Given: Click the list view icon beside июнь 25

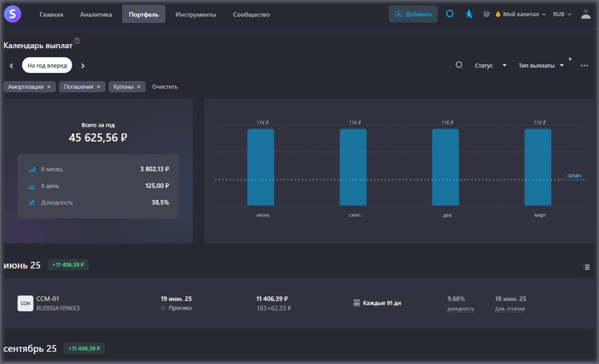Looking at the screenshot, I should [587, 267].
